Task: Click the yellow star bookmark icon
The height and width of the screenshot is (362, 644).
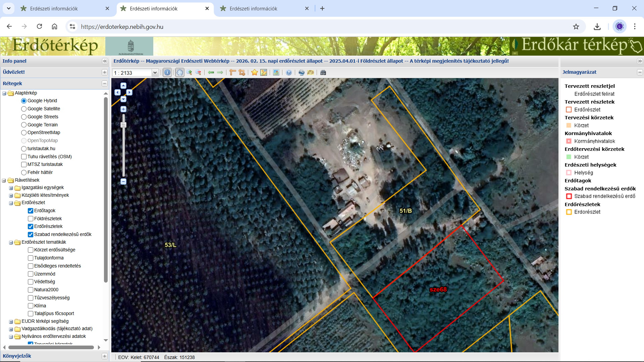Action: tap(255, 72)
